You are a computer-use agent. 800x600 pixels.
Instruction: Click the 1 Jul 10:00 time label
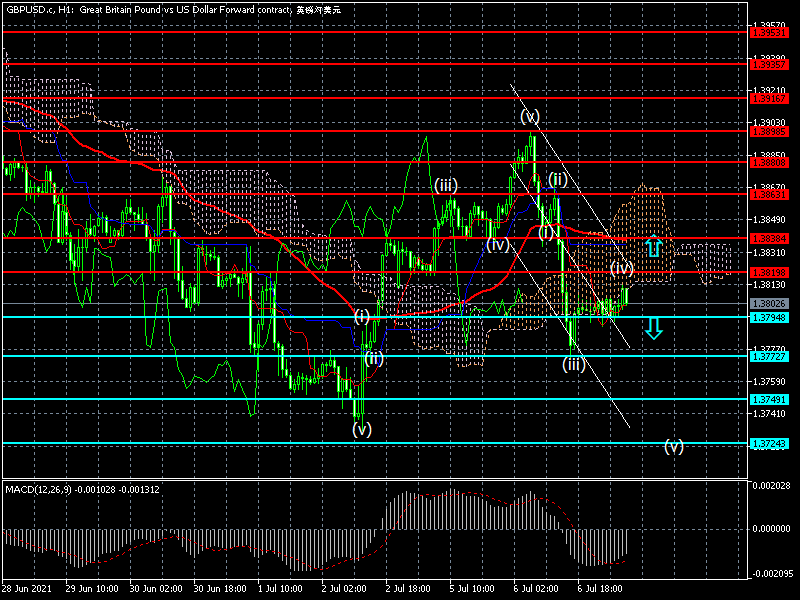point(280,588)
